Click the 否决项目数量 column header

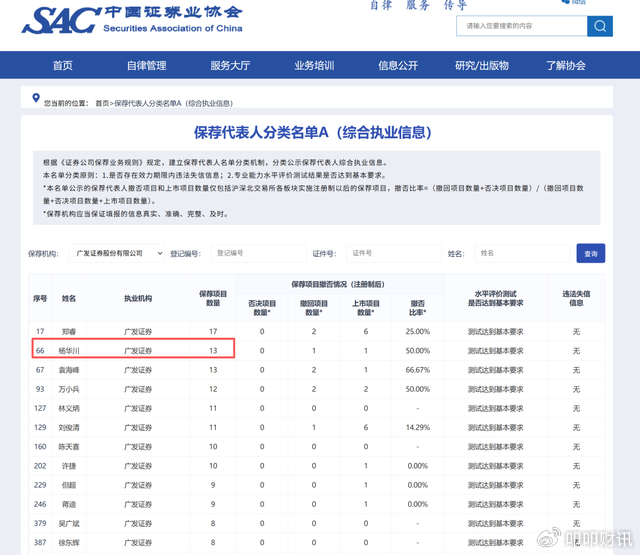[x=262, y=308]
